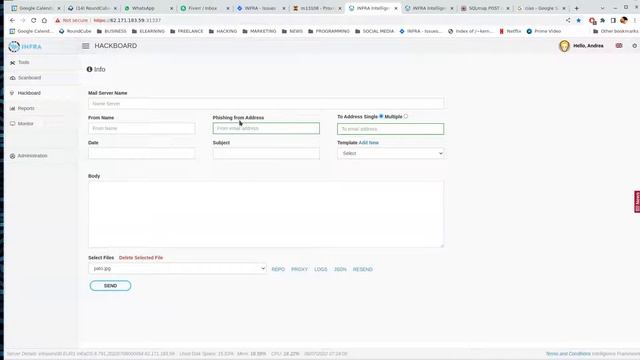Open Reports in the sidebar

point(26,108)
